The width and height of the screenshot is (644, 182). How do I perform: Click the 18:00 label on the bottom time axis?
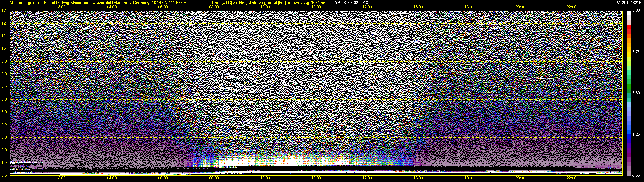469,178
